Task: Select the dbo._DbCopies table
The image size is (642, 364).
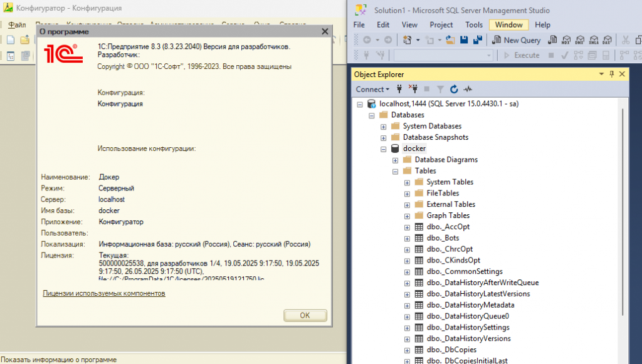Action: [x=451, y=350]
